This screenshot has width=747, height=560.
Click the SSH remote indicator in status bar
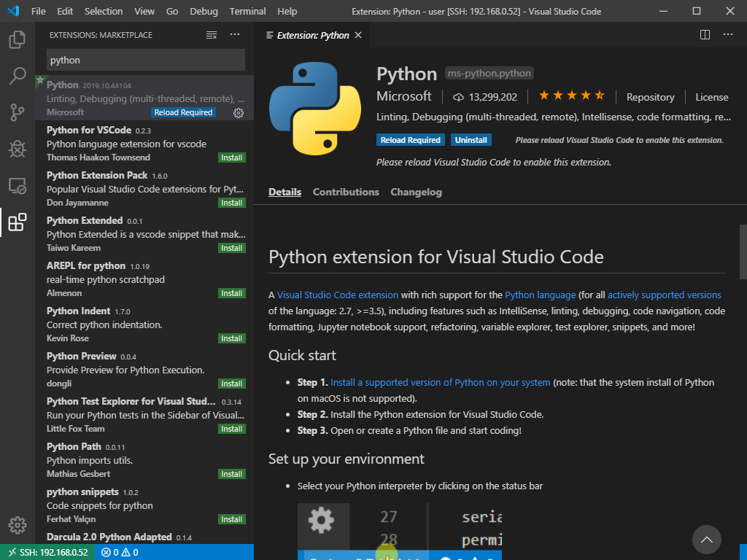(x=48, y=553)
